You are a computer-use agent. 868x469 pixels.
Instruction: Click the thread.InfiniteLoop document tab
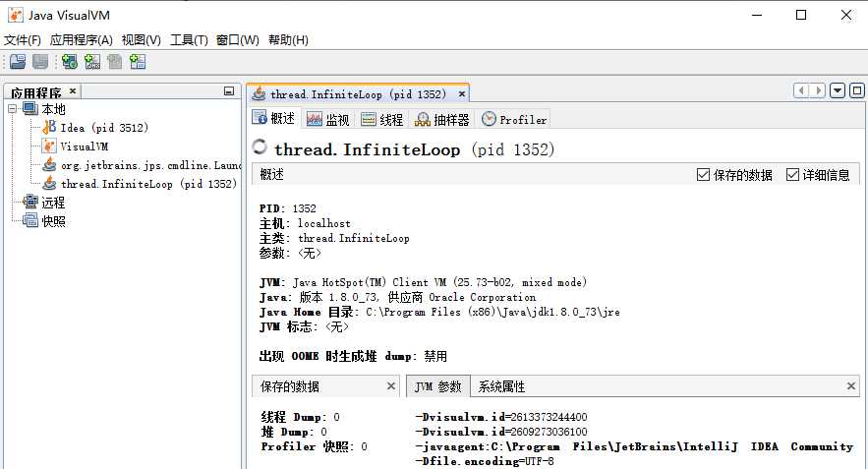358,94
